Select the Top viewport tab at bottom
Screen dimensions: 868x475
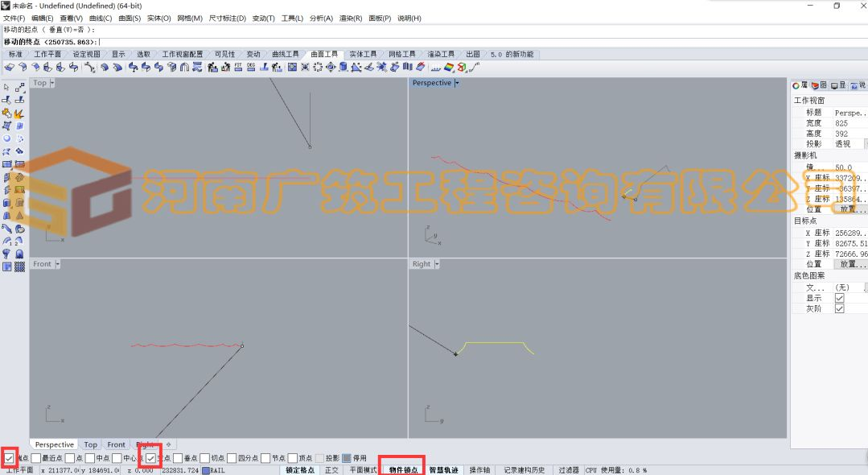90,444
